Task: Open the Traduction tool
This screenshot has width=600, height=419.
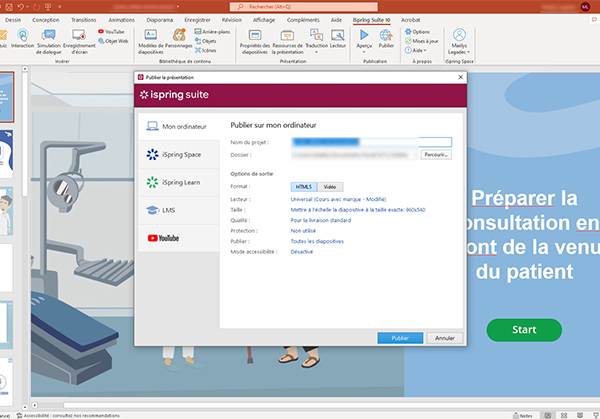Action: (316, 39)
